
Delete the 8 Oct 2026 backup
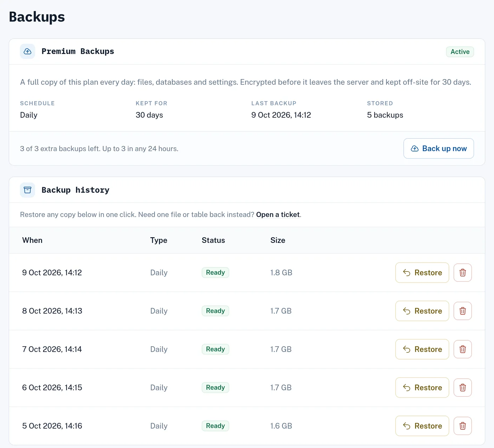[463, 311]
